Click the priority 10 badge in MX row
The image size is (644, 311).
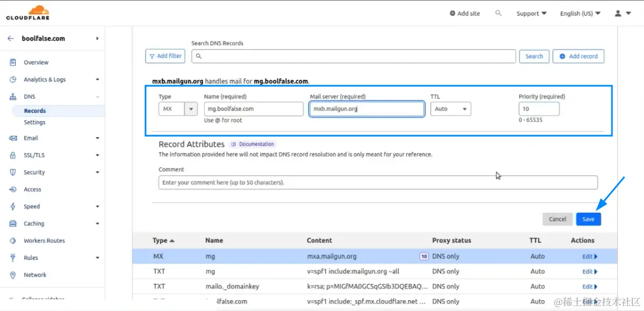click(424, 256)
